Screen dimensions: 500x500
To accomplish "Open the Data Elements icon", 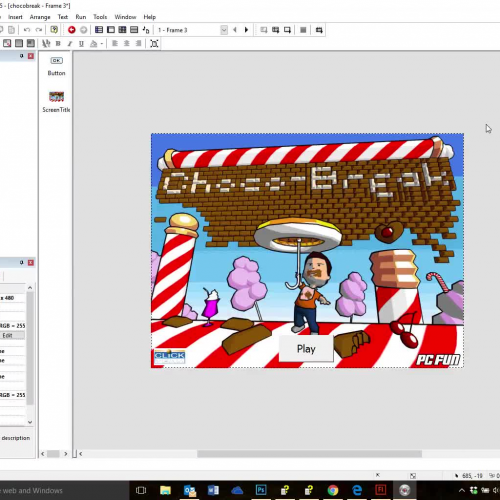I will [x=146, y=30].
